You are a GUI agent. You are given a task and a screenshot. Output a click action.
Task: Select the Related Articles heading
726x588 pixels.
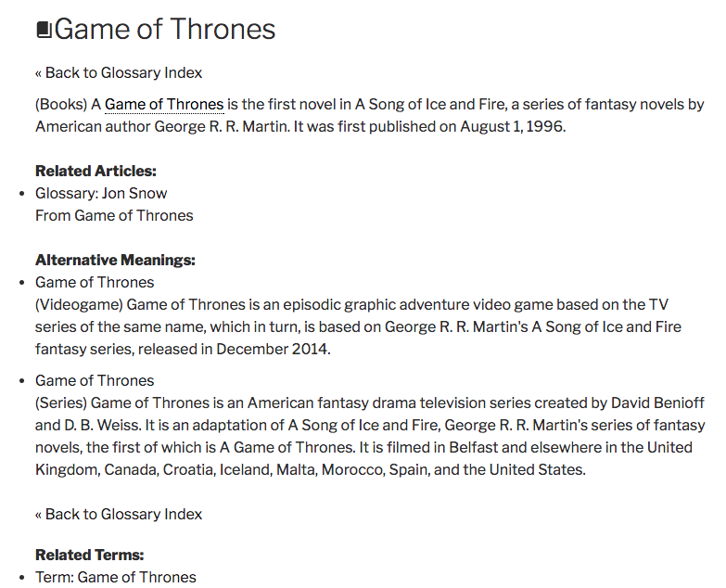[x=96, y=171]
